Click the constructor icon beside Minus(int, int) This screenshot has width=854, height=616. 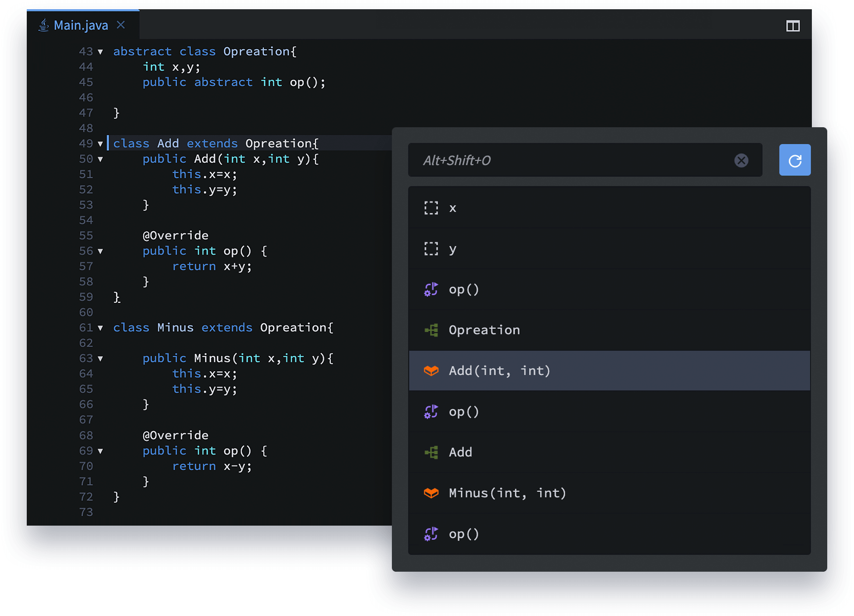431,493
